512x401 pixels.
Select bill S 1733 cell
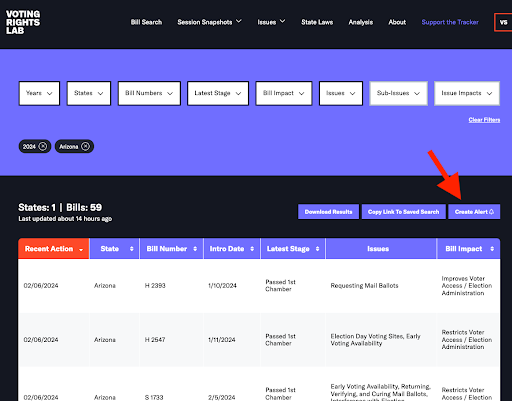(154, 397)
